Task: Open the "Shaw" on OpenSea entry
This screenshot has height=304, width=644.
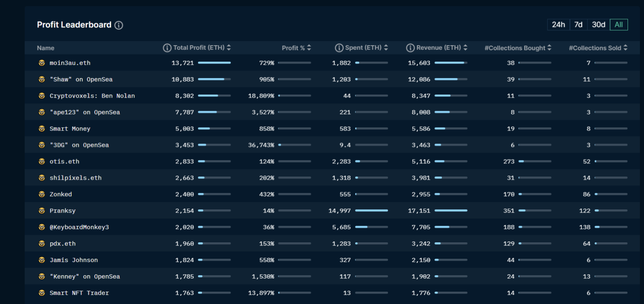Action: (x=81, y=80)
